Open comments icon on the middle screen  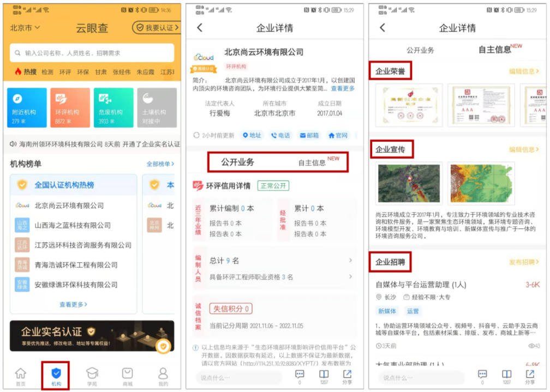tap(300, 375)
